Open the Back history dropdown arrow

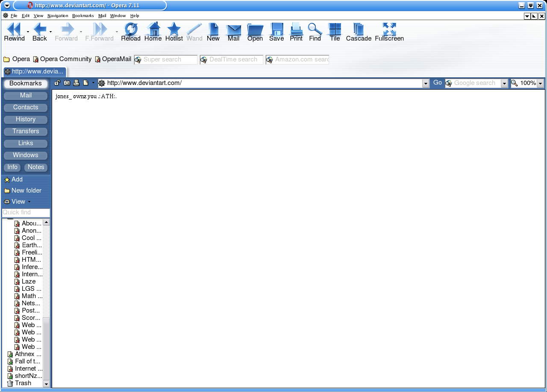click(x=51, y=32)
